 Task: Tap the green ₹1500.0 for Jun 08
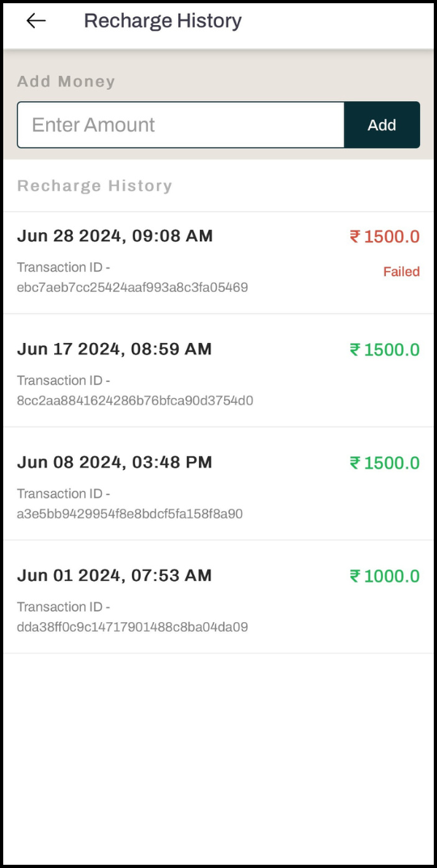pyautogui.click(x=385, y=463)
